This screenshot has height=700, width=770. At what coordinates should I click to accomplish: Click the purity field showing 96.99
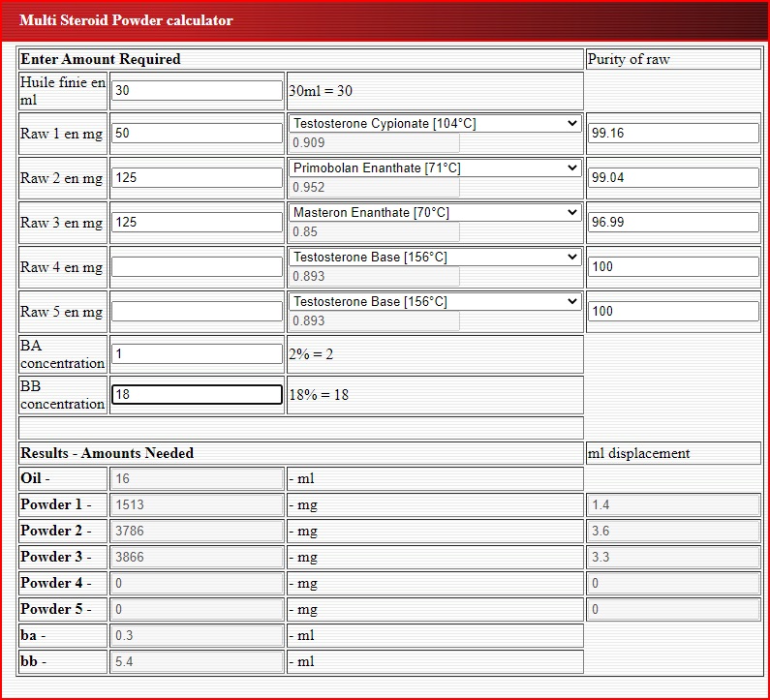tap(673, 223)
